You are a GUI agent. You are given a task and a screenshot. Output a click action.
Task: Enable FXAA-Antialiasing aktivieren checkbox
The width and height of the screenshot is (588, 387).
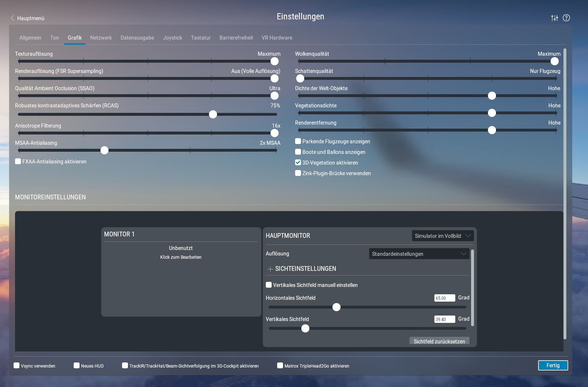[x=18, y=161]
